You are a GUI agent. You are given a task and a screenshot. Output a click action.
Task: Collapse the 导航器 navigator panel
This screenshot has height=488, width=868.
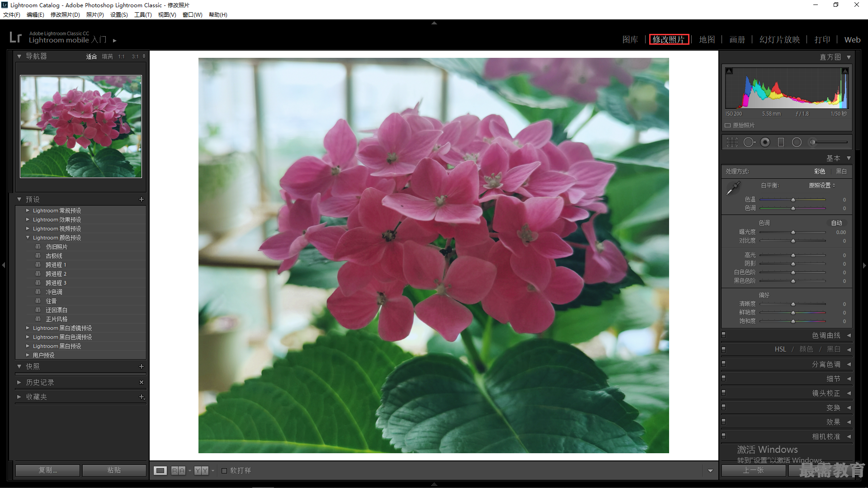click(19, 56)
